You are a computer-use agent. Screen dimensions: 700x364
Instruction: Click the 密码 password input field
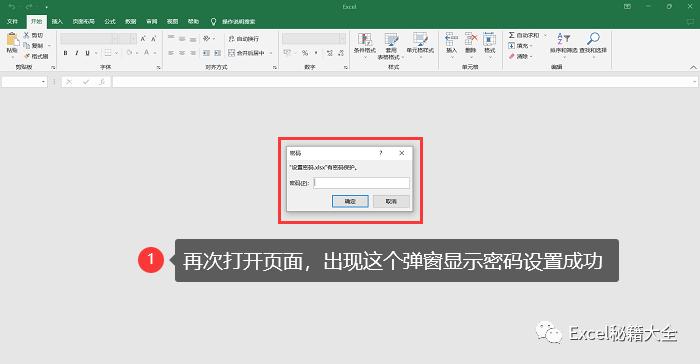pos(362,183)
